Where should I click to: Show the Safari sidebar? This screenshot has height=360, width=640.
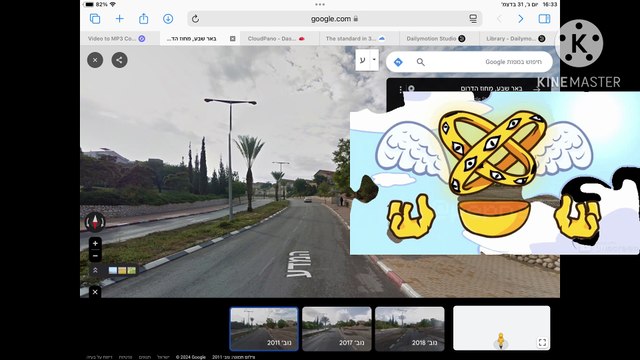544,19
